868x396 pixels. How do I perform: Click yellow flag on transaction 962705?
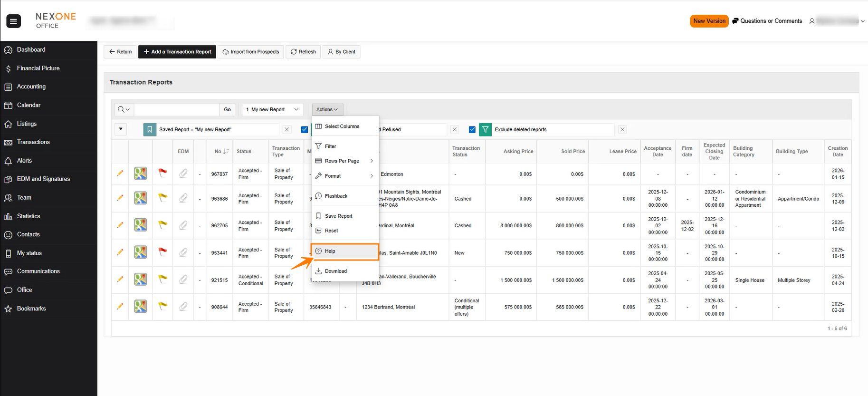(x=162, y=225)
